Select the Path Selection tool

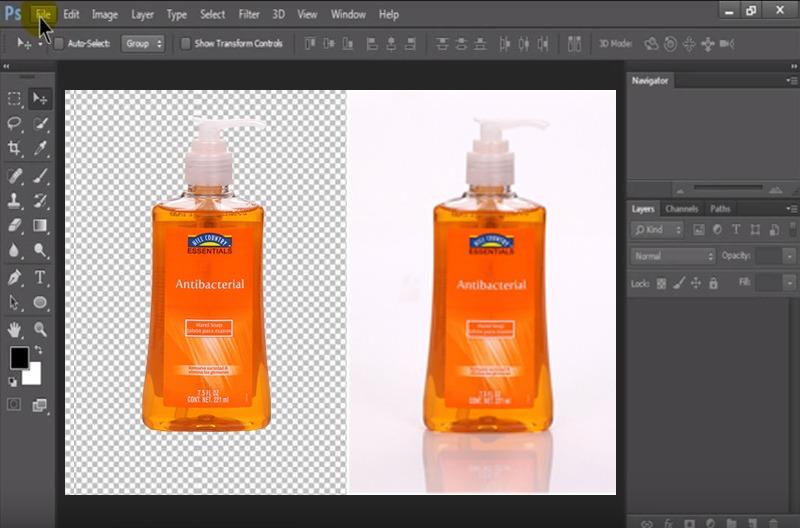[14, 303]
